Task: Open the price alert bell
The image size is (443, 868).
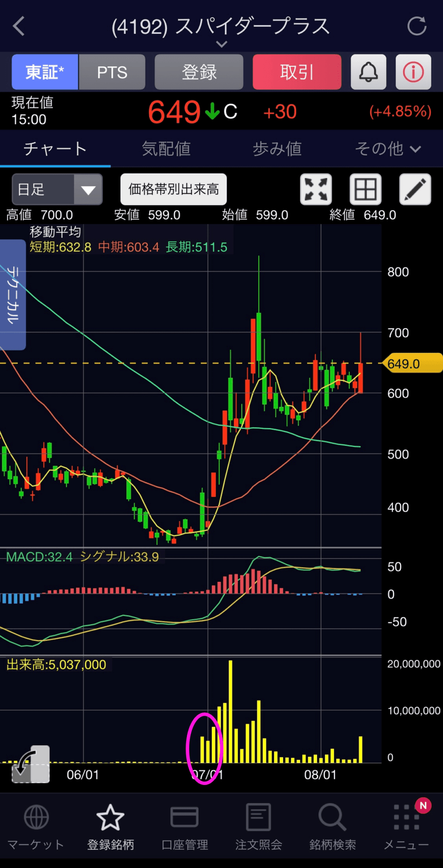Action: click(x=368, y=72)
